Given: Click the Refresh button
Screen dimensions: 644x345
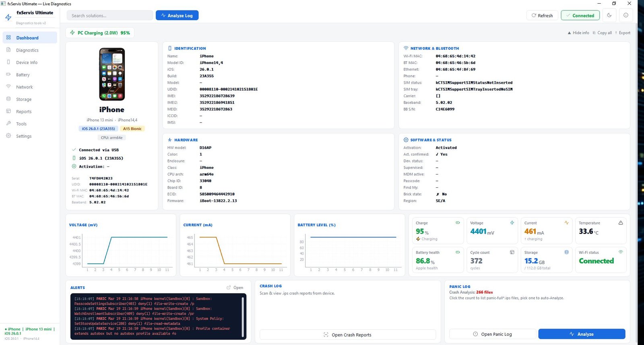Looking at the screenshot, I should 542,15.
